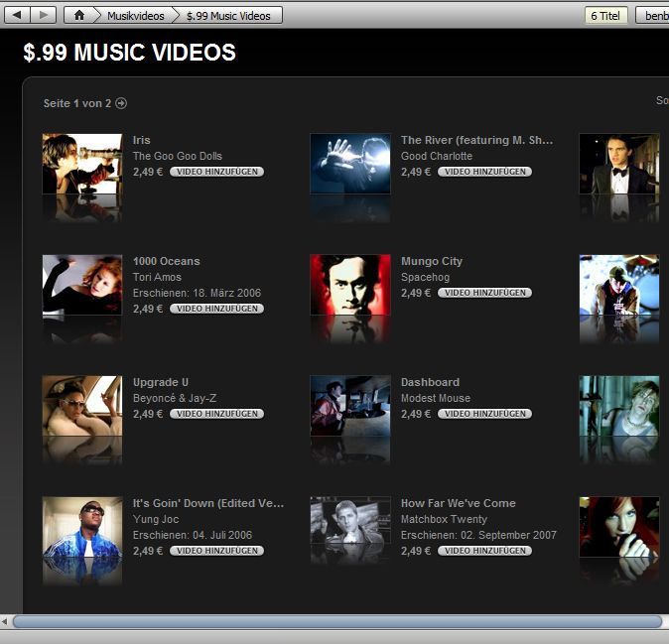Click the Yung Joc artist name
This screenshot has width=669, height=644.
156,519
